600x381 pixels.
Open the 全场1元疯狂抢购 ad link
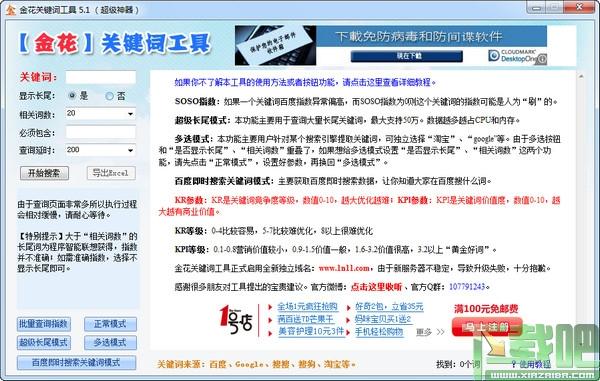(x=307, y=307)
